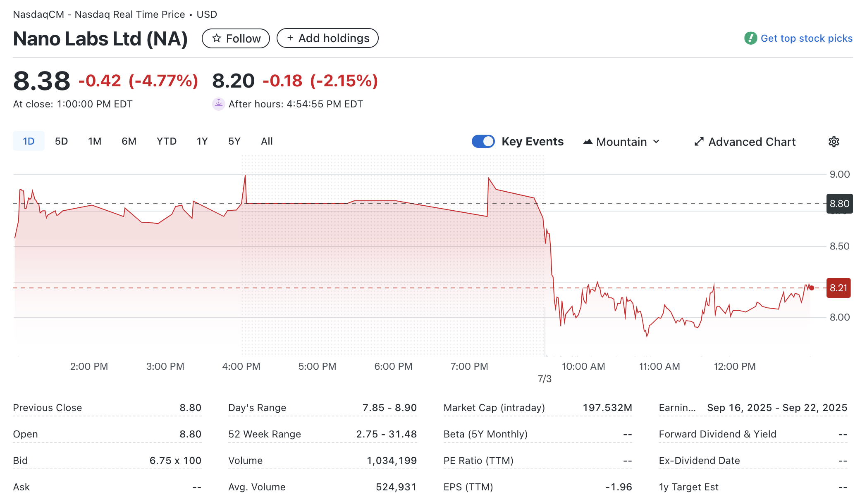Click the mountain chart type icon
The image size is (860, 504).
pyautogui.click(x=588, y=141)
